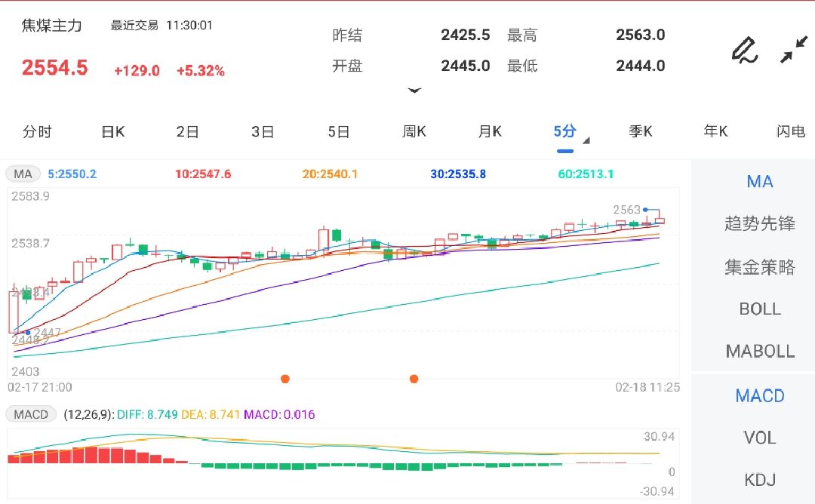Click the 20:2540.1 MA value
Viewport: 815px width, 504px height.
click(330, 174)
